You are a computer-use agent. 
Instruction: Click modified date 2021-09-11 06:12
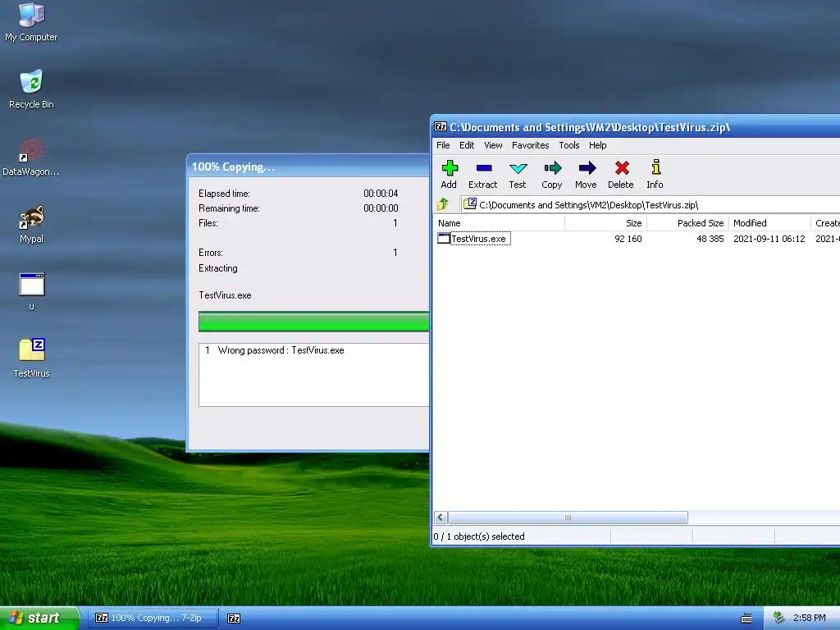769,239
